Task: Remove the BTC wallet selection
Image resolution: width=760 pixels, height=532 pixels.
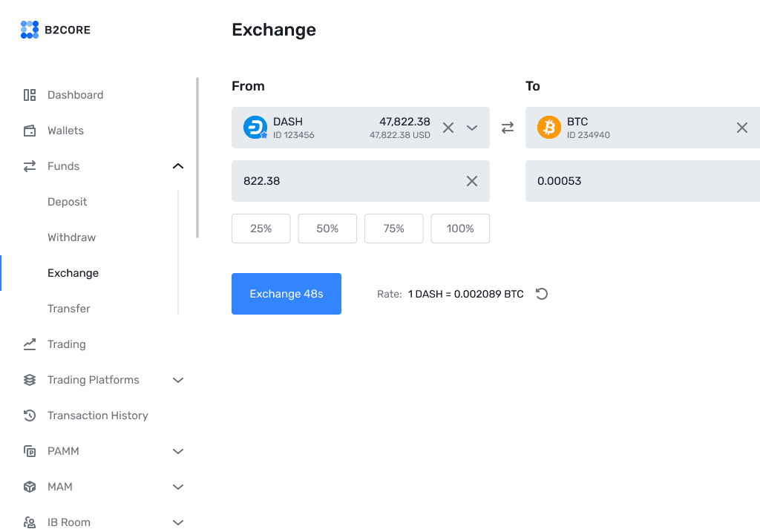Action: [742, 128]
